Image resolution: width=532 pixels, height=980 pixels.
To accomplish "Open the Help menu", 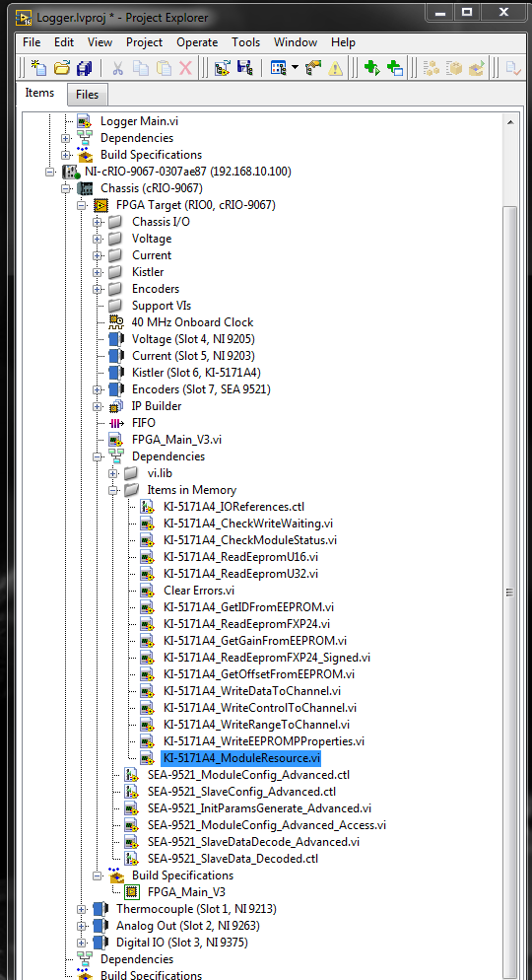I will point(343,42).
